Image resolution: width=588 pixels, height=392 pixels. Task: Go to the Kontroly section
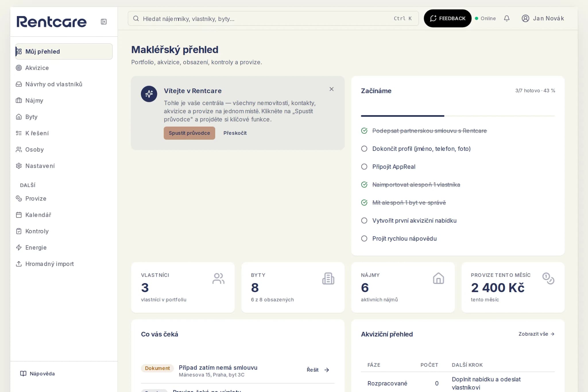click(64, 231)
